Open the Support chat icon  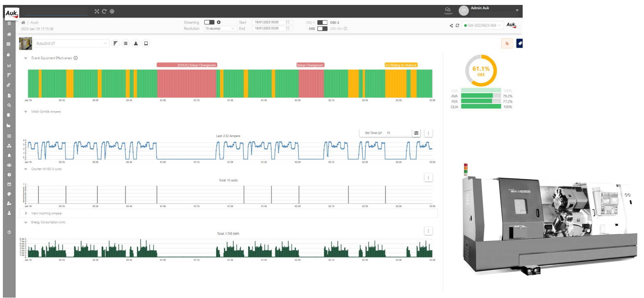pos(448,9)
